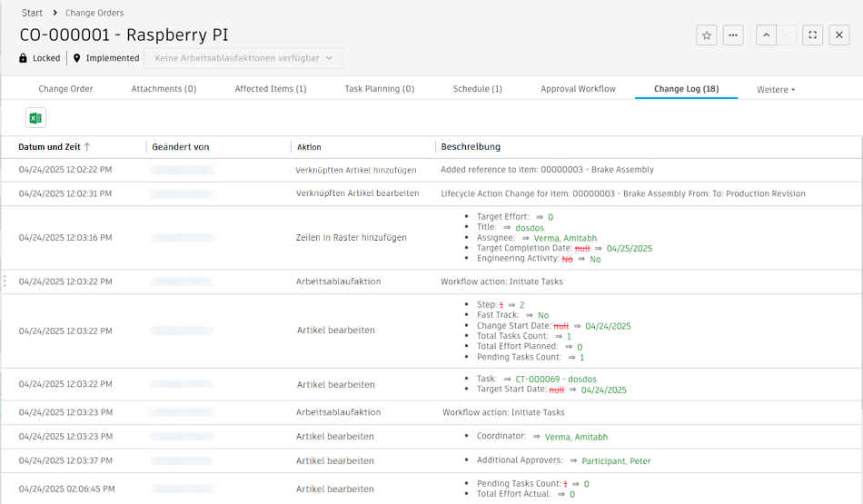Click 'Added reference to item' description
The image size is (863, 504).
click(x=547, y=170)
